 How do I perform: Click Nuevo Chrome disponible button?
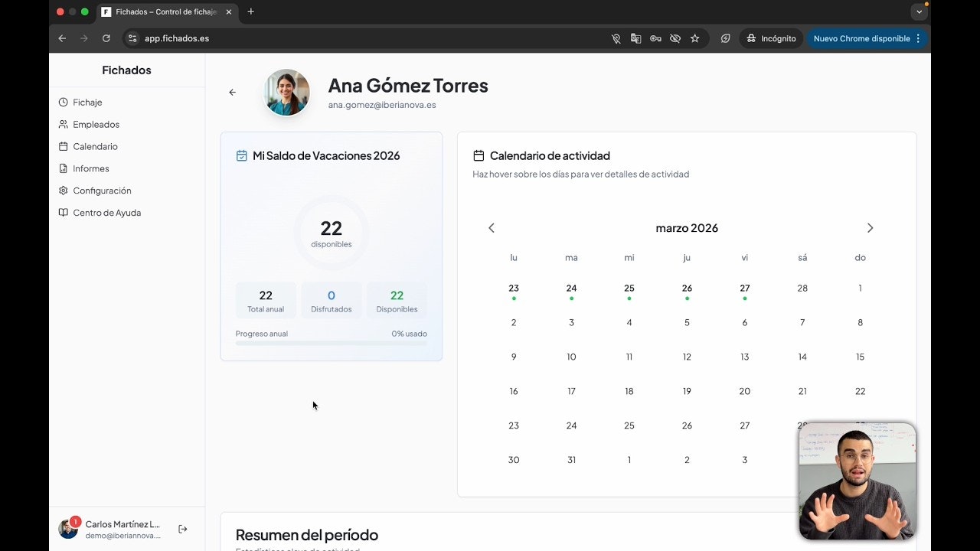tap(867, 38)
